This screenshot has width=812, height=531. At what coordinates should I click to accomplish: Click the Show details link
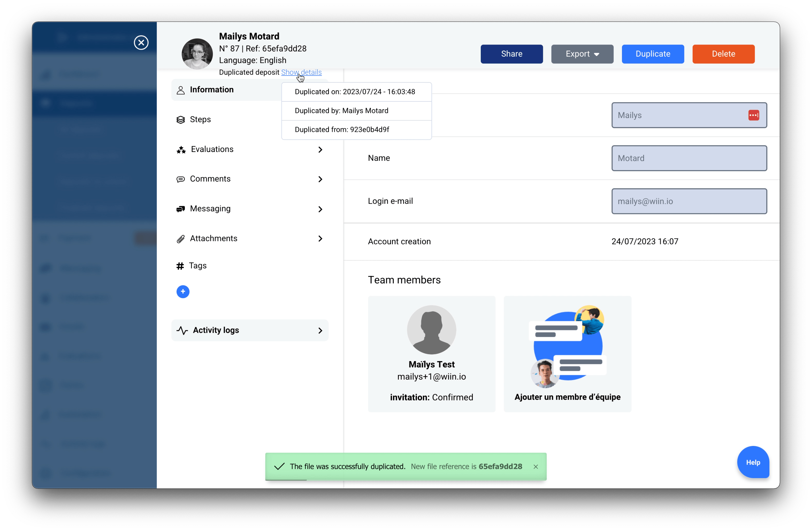coord(301,72)
